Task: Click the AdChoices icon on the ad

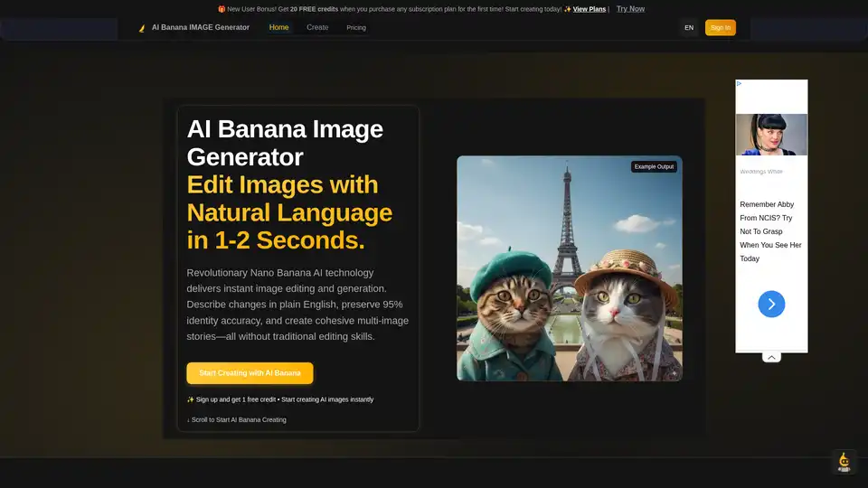Action: pos(740,84)
